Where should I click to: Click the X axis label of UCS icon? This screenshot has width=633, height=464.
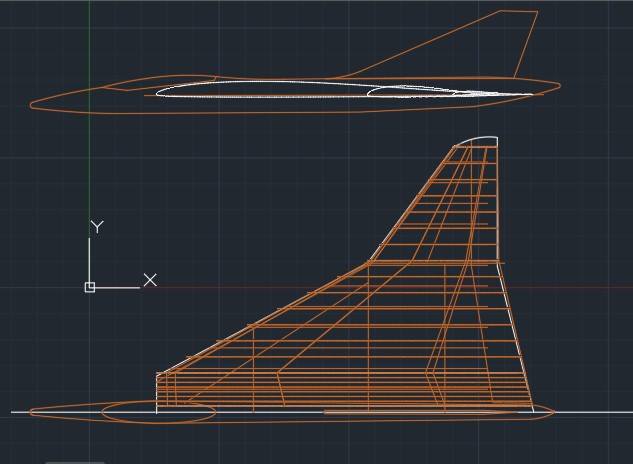click(150, 280)
